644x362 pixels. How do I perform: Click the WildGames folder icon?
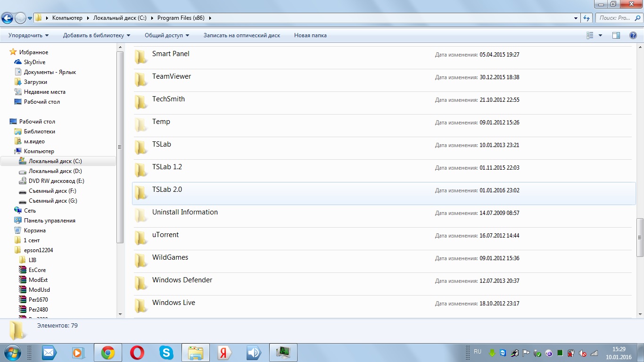(x=140, y=261)
